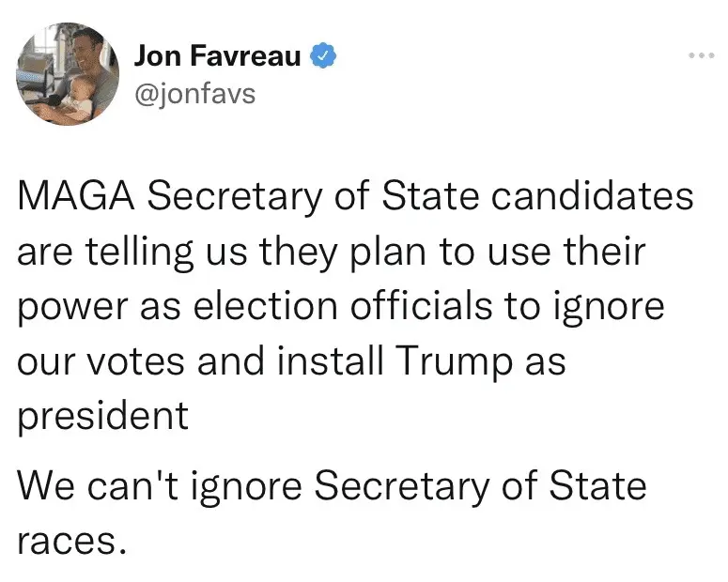Click the Jon Favreau display name
The width and height of the screenshot is (728, 582).
click(217, 56)
